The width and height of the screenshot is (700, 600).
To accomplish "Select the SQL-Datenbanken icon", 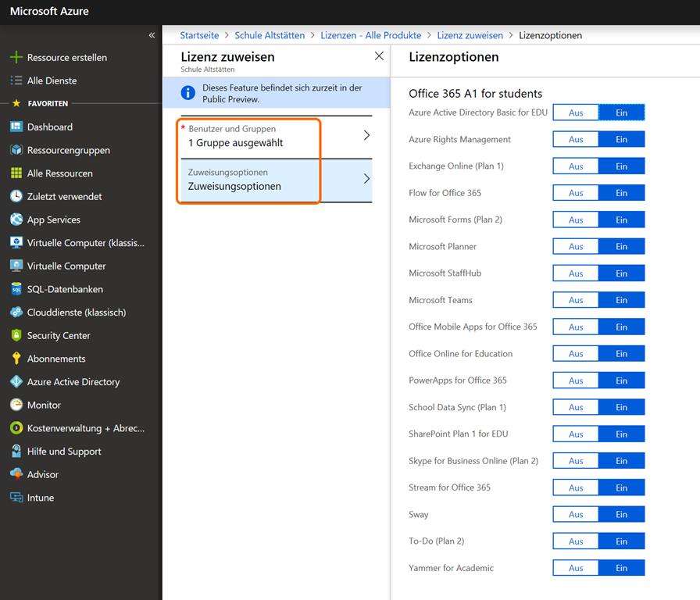I will pos(16,289).
